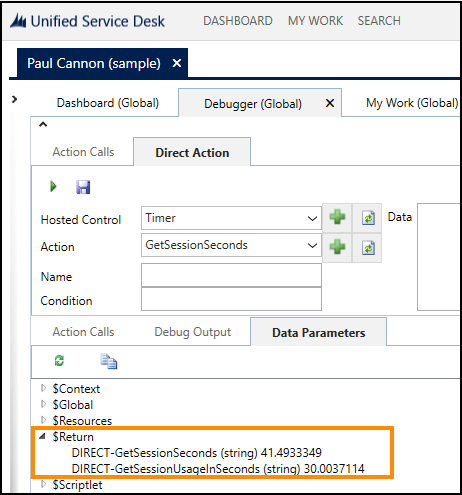Screen dimensions: 462x495
Task: Click the Unified Service Desk logo
Action: tap(87, 21)
